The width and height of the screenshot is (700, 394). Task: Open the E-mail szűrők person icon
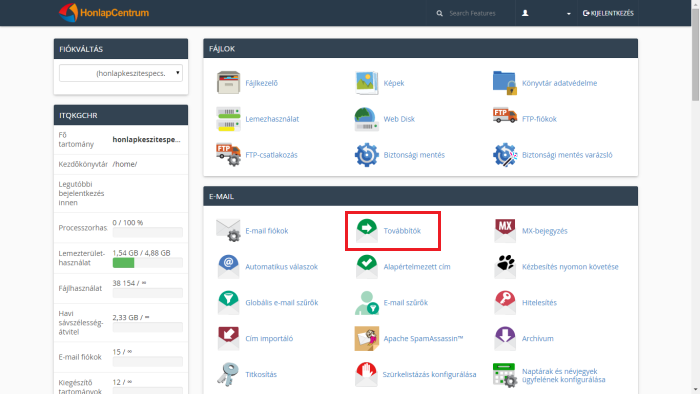click(367, 302)
